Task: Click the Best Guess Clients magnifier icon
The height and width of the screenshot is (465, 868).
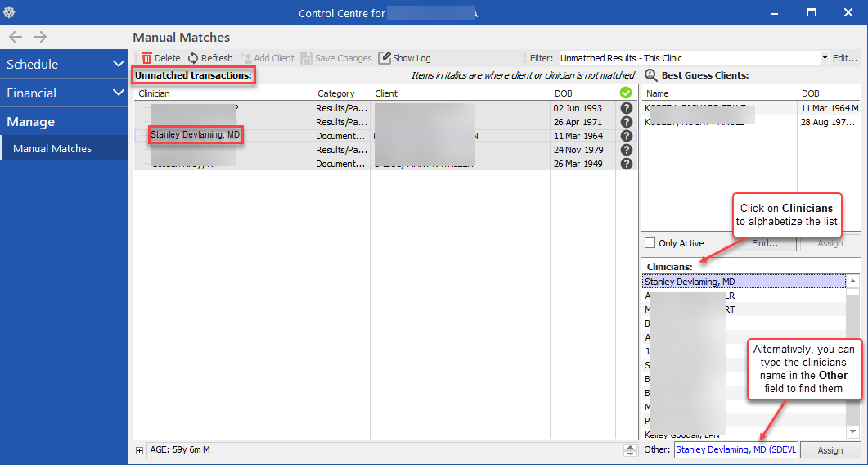Action: tap(651, 75)
